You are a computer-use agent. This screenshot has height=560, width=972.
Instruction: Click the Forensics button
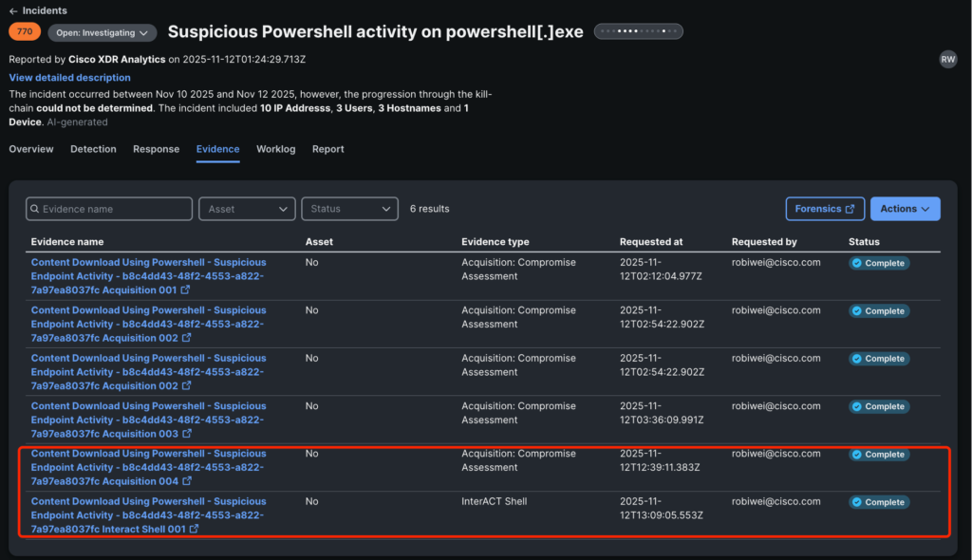(x=825, y=209)
